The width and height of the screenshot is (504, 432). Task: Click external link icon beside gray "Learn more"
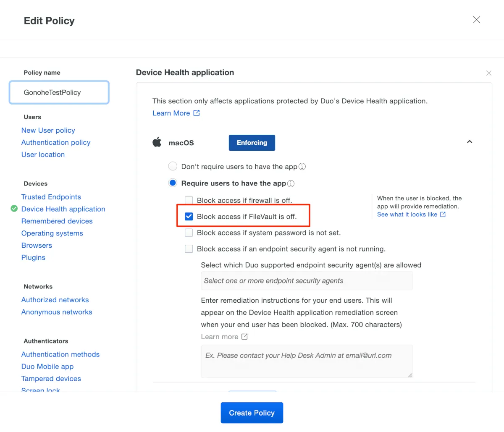click(x=244, y=337)
